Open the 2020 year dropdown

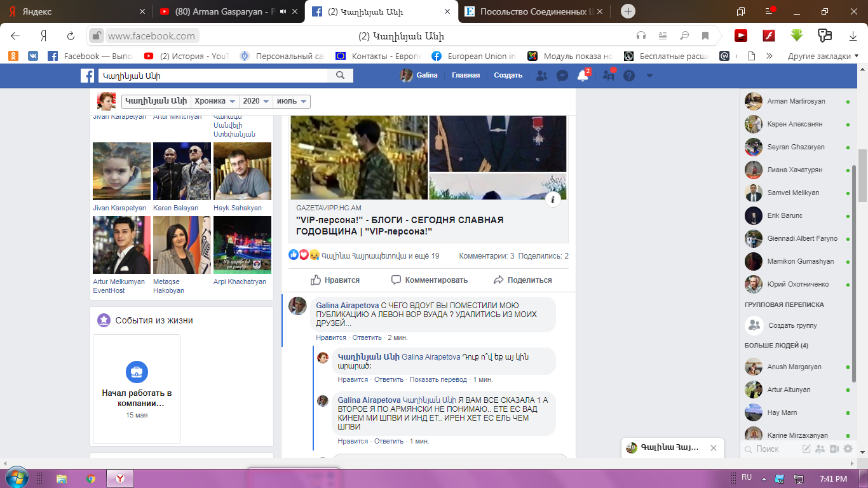[x=255, y=101]
